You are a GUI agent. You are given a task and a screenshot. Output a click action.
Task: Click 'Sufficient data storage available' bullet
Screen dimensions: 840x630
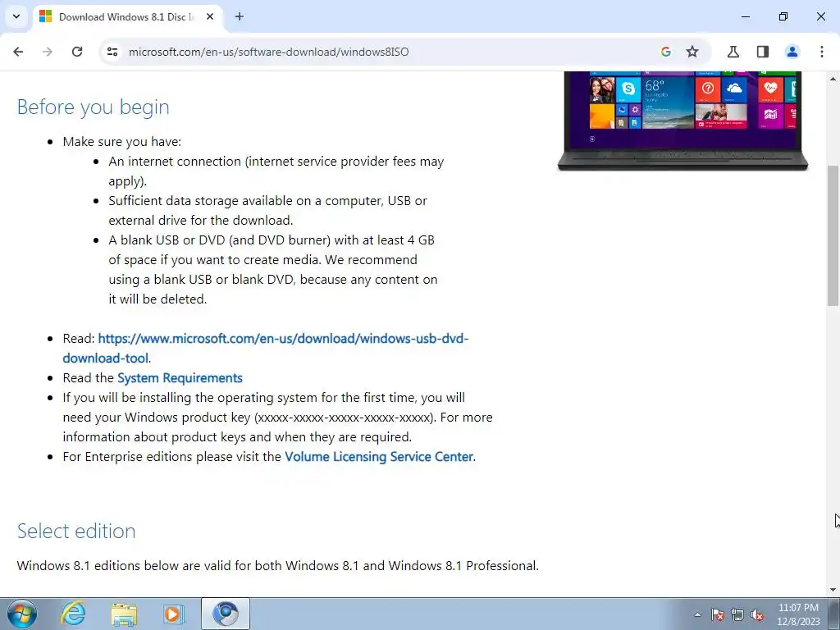click(268, 211)
